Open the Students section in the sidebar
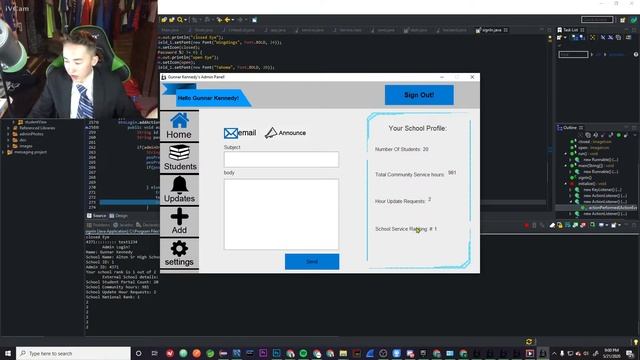 [x=179, y=158]
